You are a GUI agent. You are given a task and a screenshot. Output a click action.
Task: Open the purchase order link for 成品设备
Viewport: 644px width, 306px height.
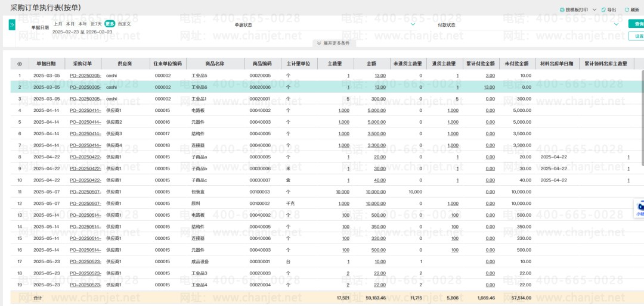(x=85, y=262)
